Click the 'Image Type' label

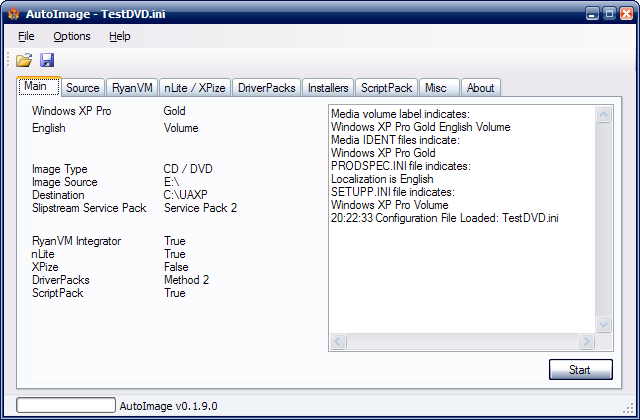60,169
